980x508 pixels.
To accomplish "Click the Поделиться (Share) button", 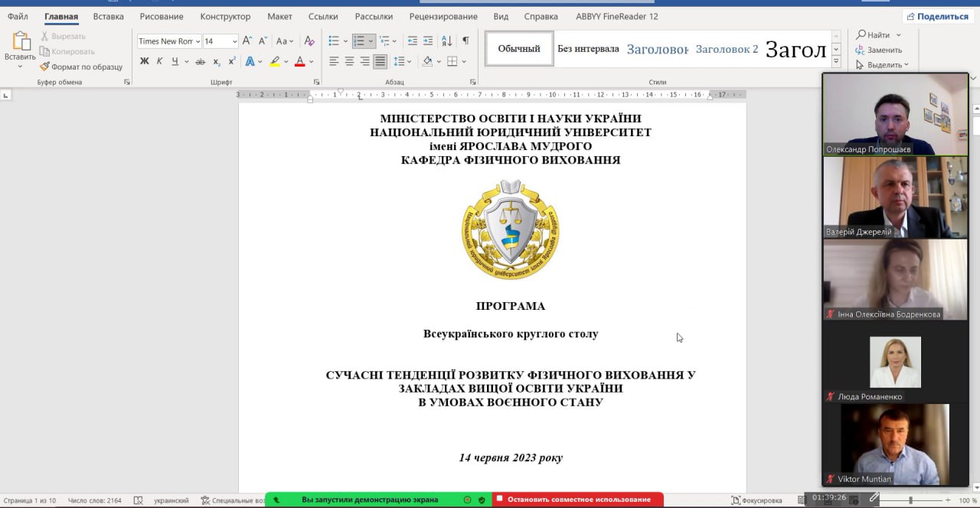I will [936, 16].
